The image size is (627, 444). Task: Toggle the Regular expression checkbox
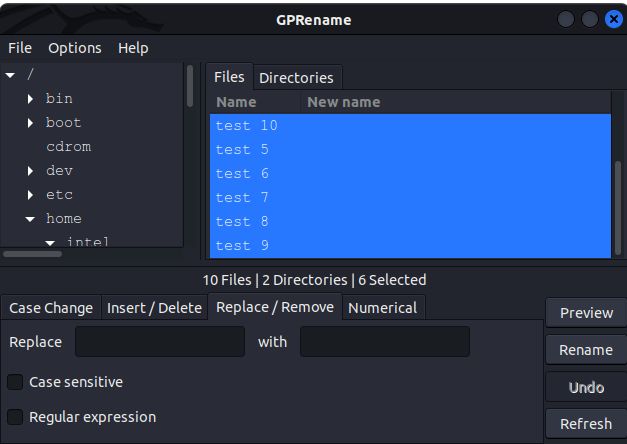pyautogui.click(x=15, y=417)
